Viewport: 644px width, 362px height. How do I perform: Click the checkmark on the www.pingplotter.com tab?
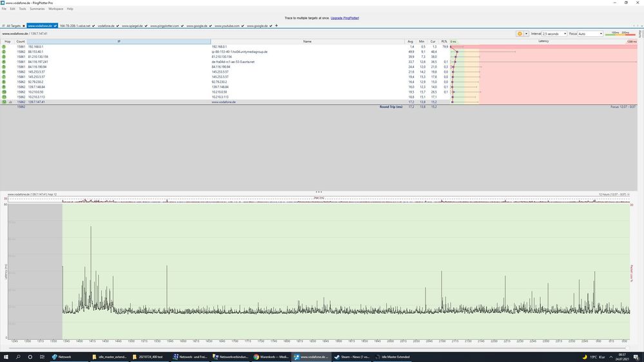click(x=182, y=26)
